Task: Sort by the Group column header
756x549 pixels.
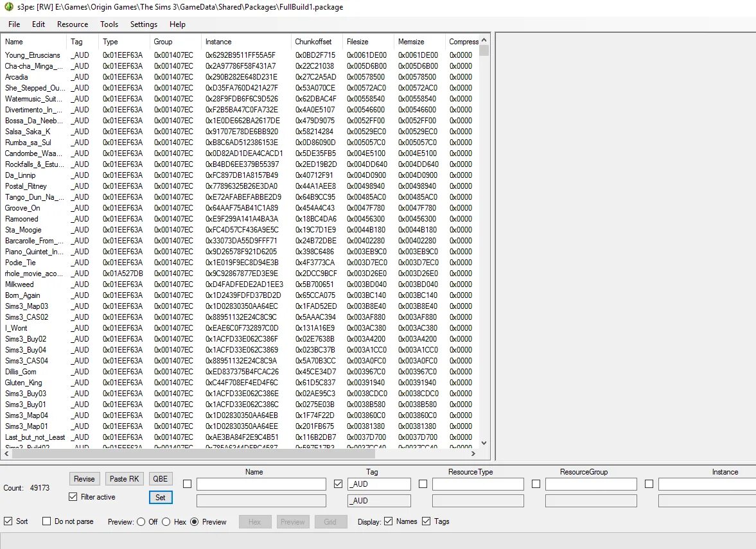Action: coord(175,42)
